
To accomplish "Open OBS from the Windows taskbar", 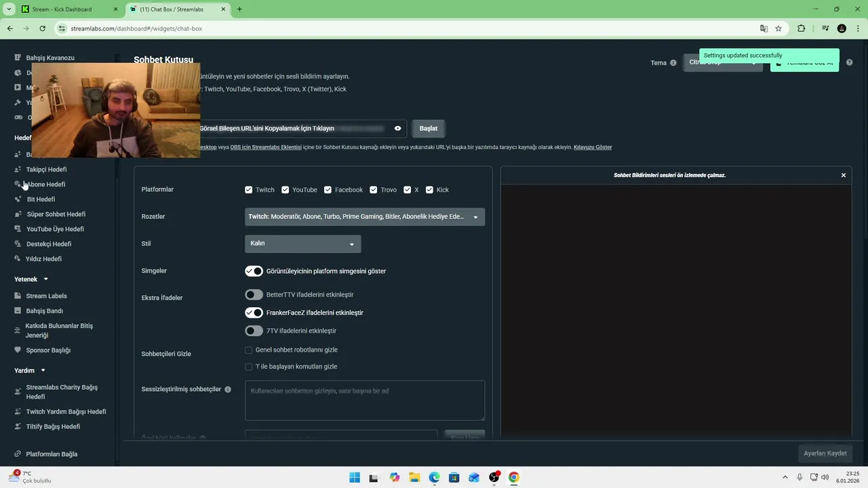I will [494, 477].
